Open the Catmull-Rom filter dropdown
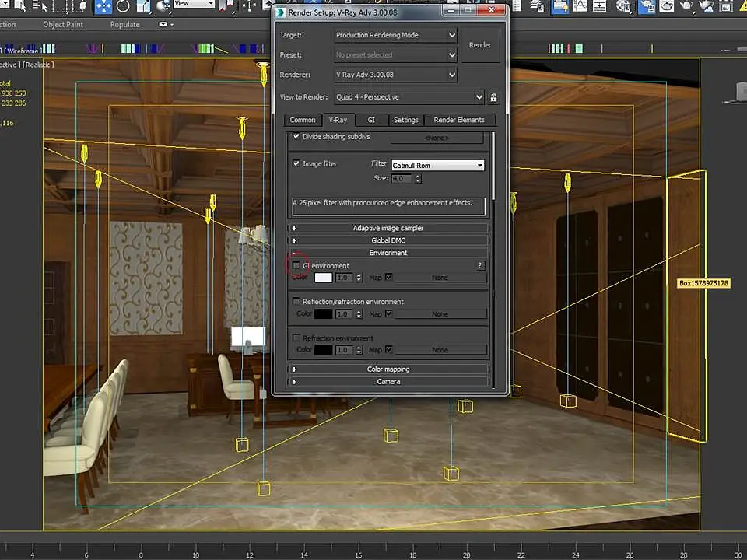747x560 pixels. (437, 166)
